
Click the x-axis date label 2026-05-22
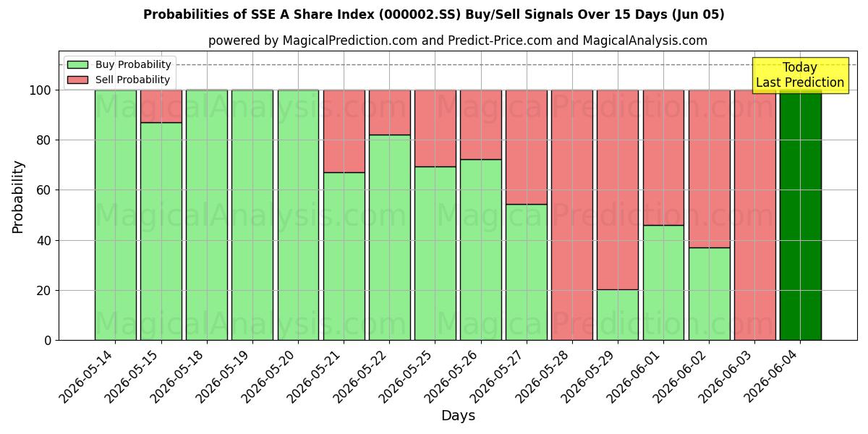tap(361, 375)
